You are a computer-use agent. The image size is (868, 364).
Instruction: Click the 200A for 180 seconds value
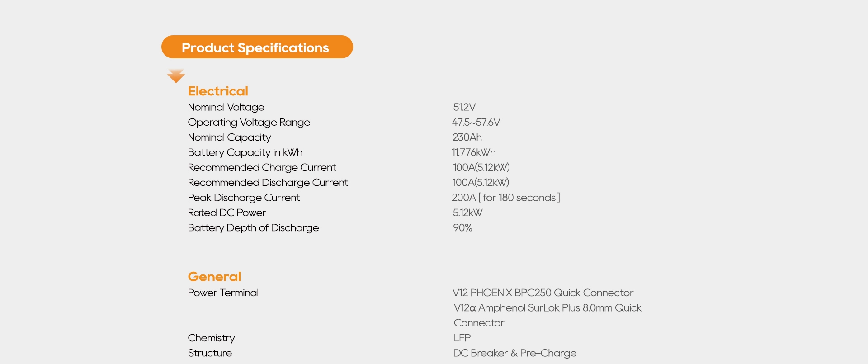click(x=505, y=198)
